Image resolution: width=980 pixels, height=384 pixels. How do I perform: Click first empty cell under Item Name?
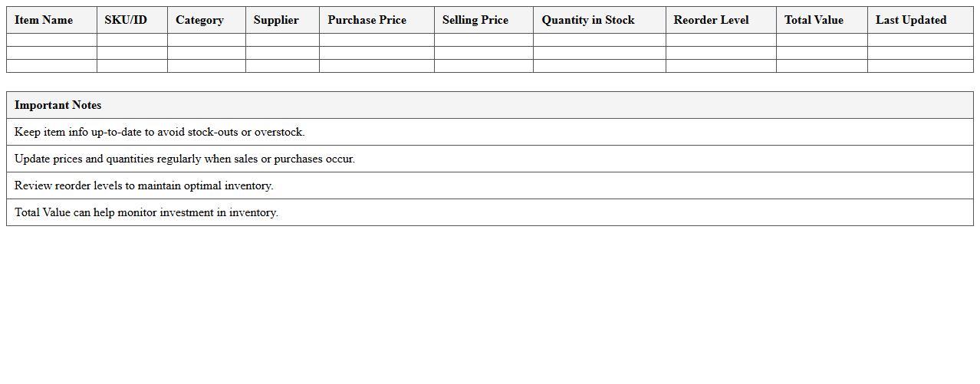coord(51,40)
